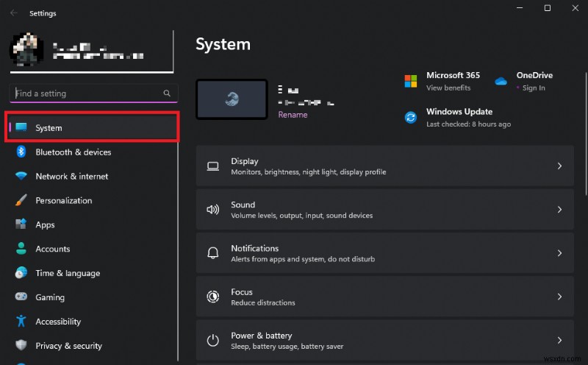Click the Power & battery power icon
The height and width of the screenshot is (365, 588).
(x=213, y=340)
